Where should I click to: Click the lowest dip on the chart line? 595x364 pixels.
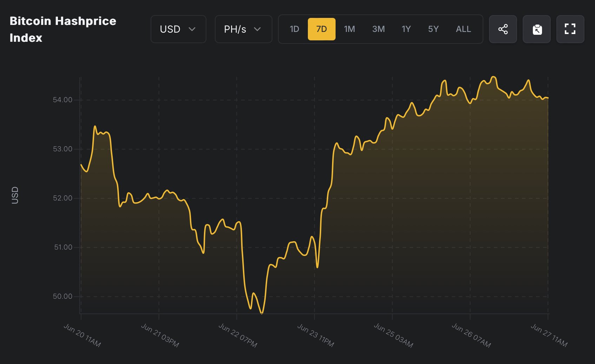[x=262, y=312]
